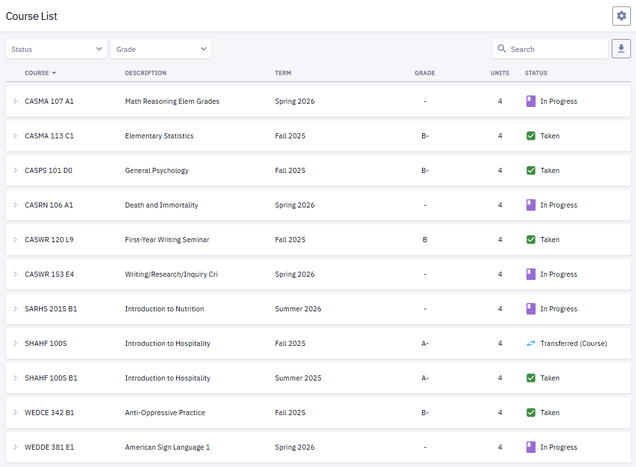Click the magnifier icon in the search box
Screen dimensions: 636x467
click(x=502, y=49)
